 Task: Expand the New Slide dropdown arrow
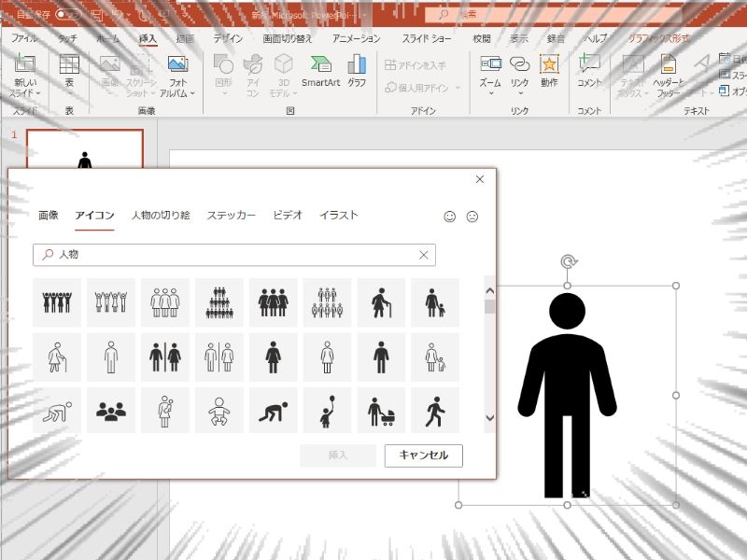38,93
